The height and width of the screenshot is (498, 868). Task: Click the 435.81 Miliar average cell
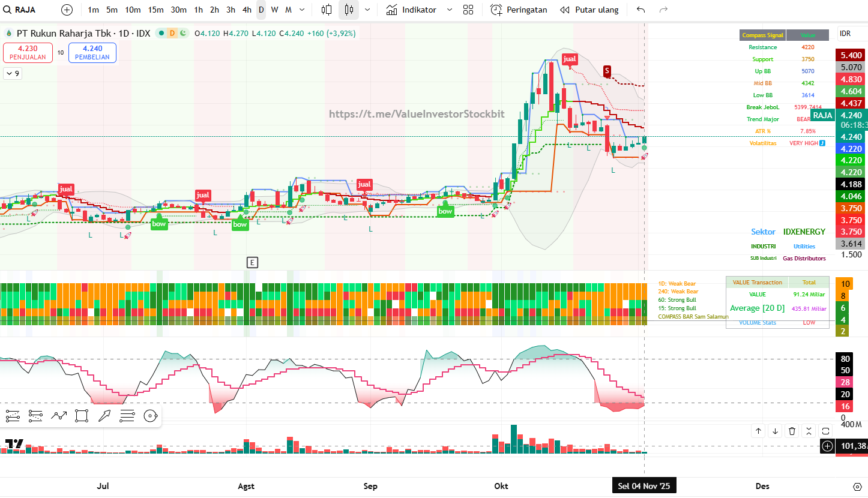click(809, 308)
